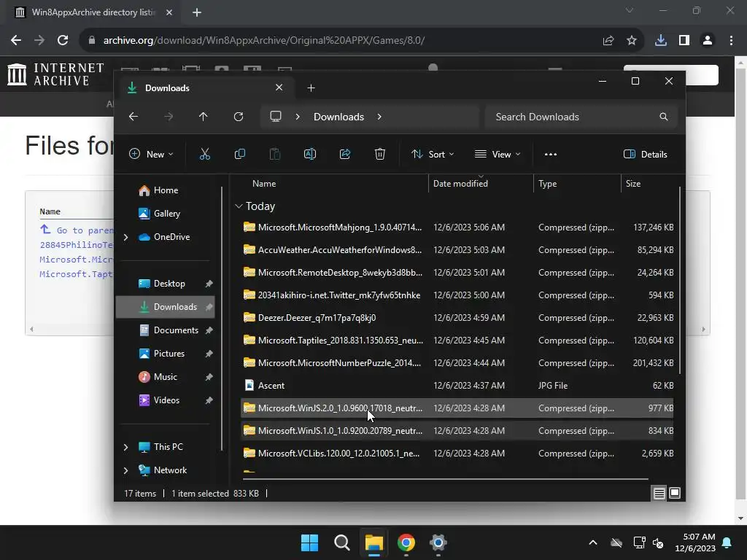Viewport: 747px width, 560px height.
Task: Open the Sort dropdown
Action: point(433,155)
